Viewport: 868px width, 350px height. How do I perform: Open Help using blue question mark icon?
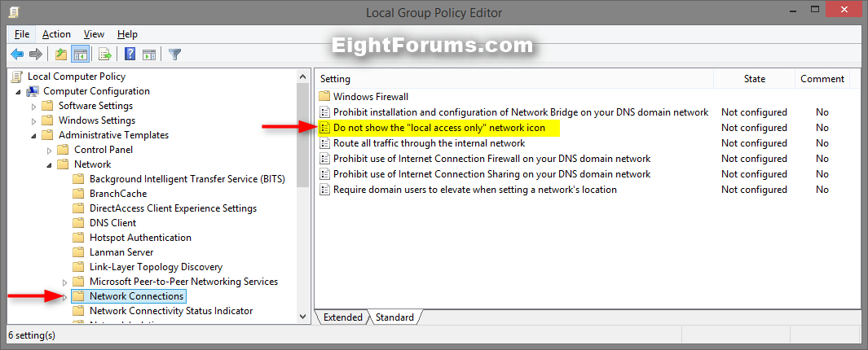point(130,55)
